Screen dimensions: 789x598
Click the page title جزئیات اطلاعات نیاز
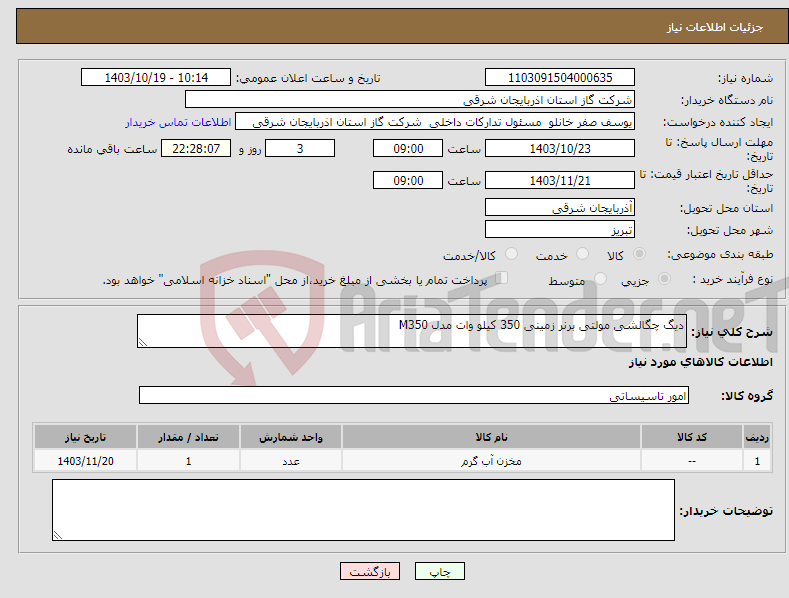(x=715, y=27)
